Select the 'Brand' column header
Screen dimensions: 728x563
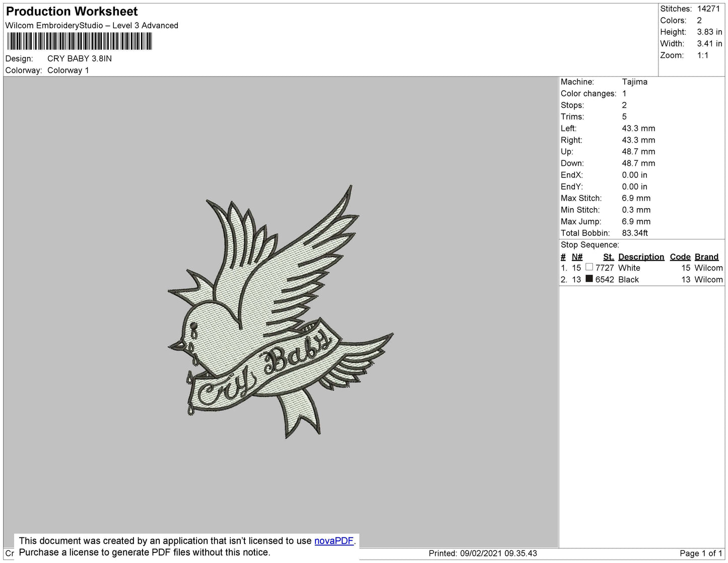pos(706,257)
